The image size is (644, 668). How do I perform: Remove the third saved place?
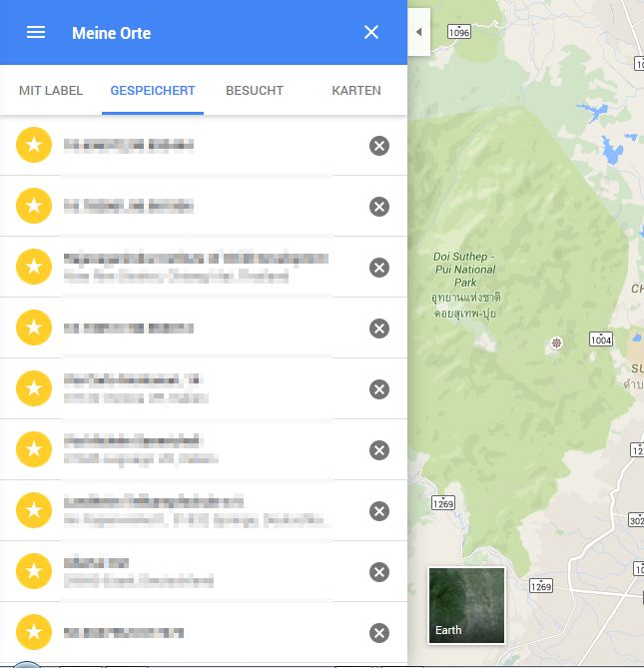coord(379,268)
